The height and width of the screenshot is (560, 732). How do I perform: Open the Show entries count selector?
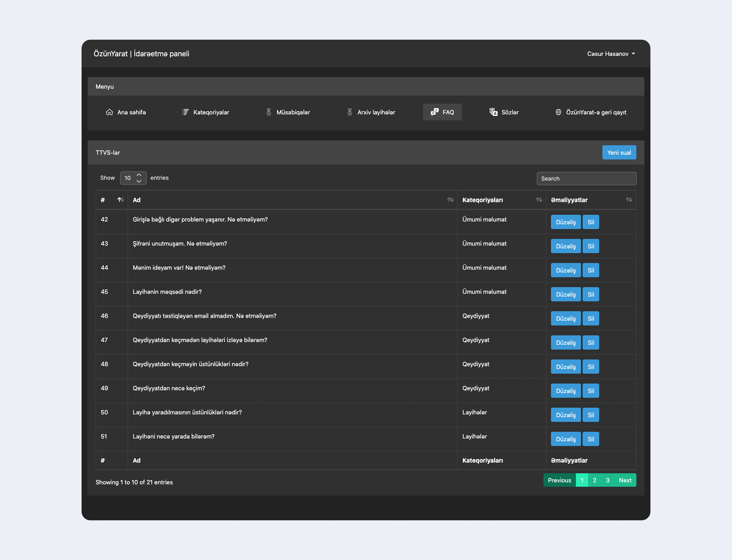(x=133, y=178)
